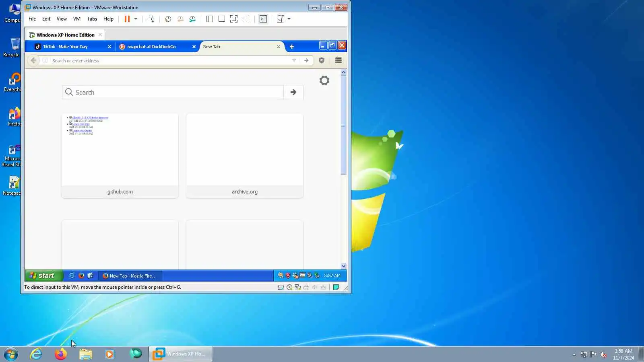644x362 pixels.
Task: Click the new tab page Search box
Action: coord(173,93)
